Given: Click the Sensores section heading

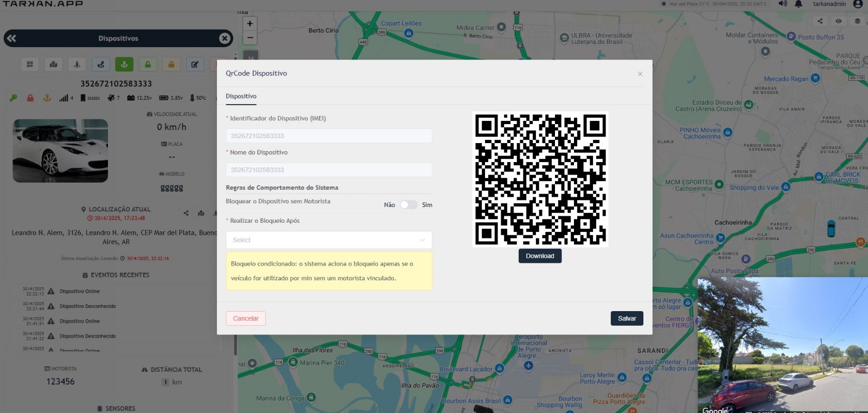Looking at the screenshot, I should pos(116,409).
